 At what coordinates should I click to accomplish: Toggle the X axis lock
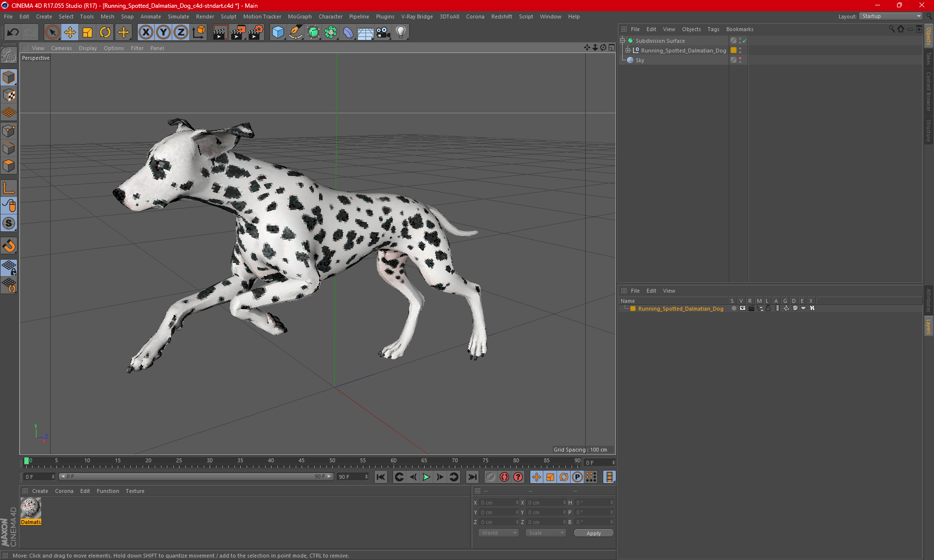[145, 33]
